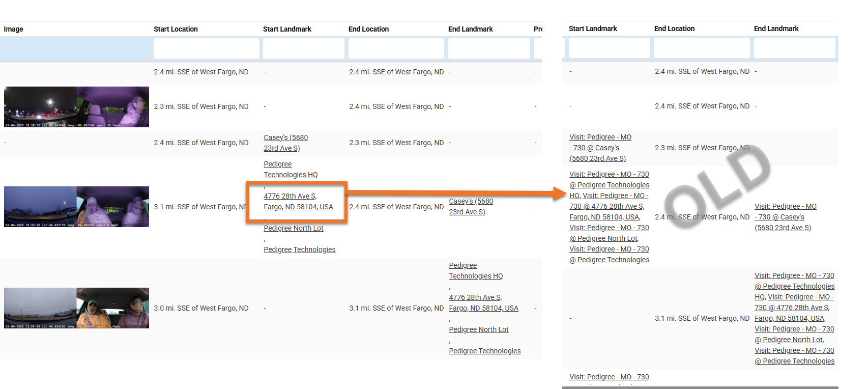Viewport: 868px width, 389px height.
Task: Focus right table End Landmark filter box
Action: (x=794, y=48)
